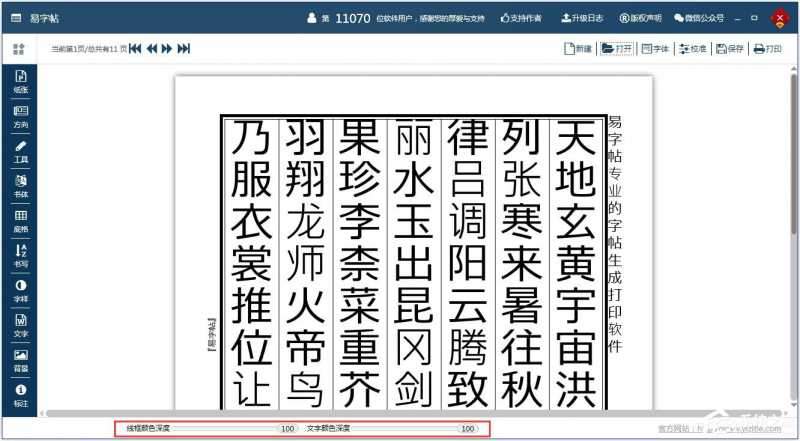Open the 背景 (background) image panel

[x=20, y=360]
